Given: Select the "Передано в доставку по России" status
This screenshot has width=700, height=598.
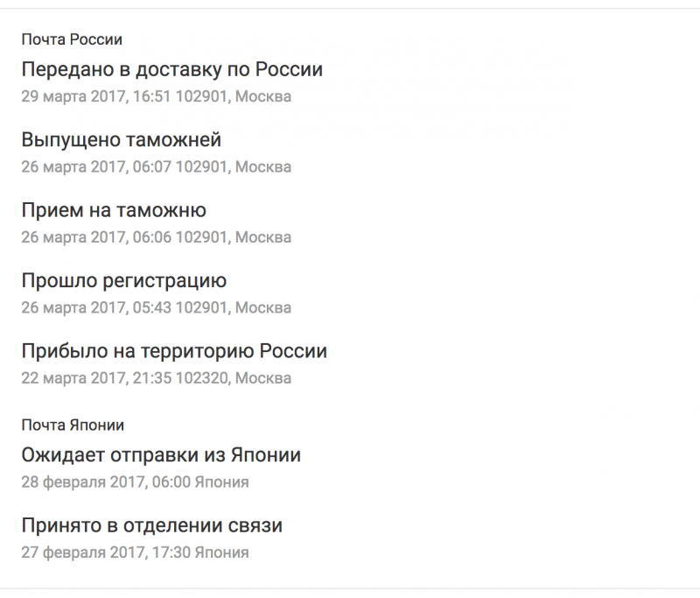Looking at the screenshot, I should click(x=171, y=69).
